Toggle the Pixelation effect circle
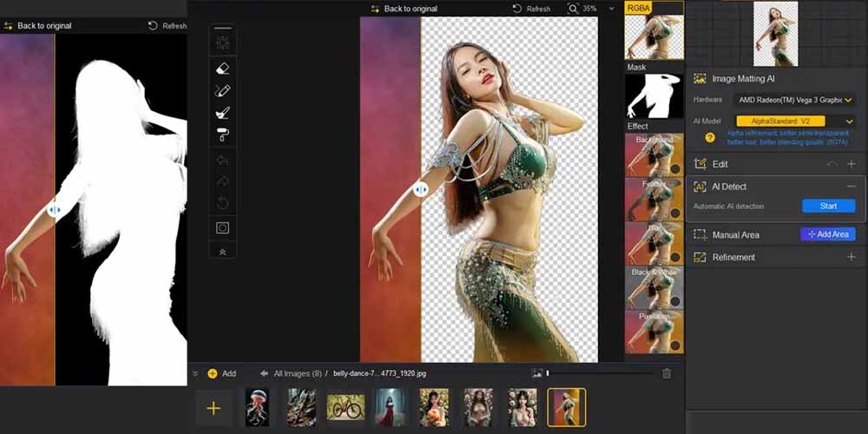This screenshot has width=868, height=434. click(674, 345)
